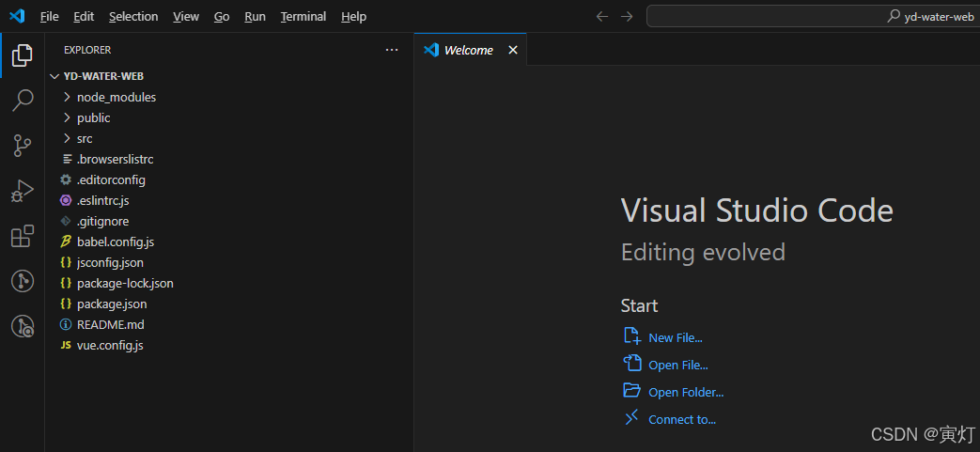Open Source Control view in activity bar
980x452 pixels.
pyautogui.click(x=22, y=146)
